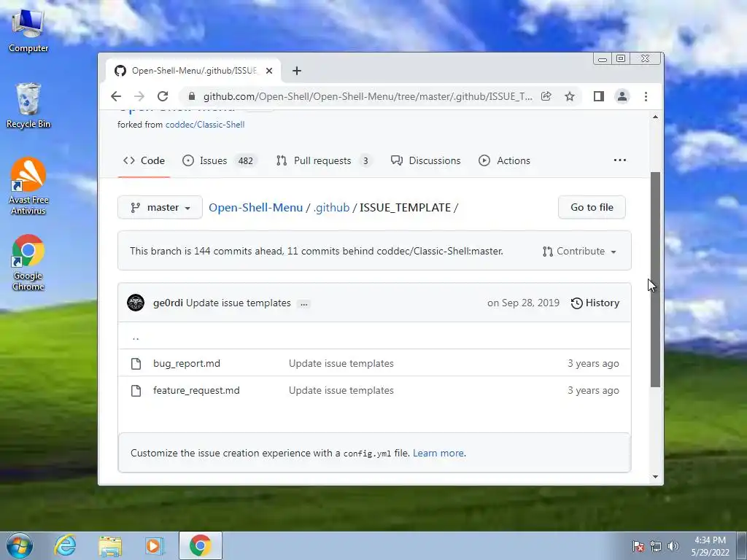
Task: Click the page scrollbar thumb
Action: click(x=656, y=279)
